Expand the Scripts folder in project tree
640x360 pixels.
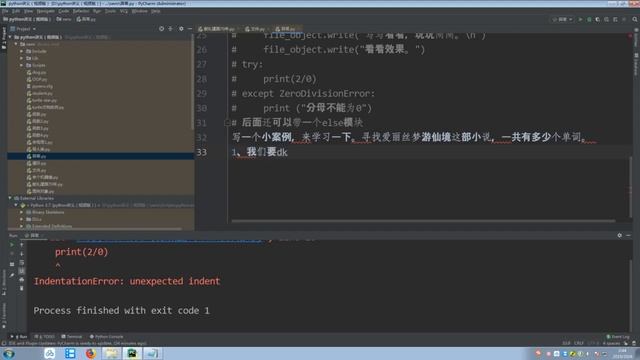(22, 65)
